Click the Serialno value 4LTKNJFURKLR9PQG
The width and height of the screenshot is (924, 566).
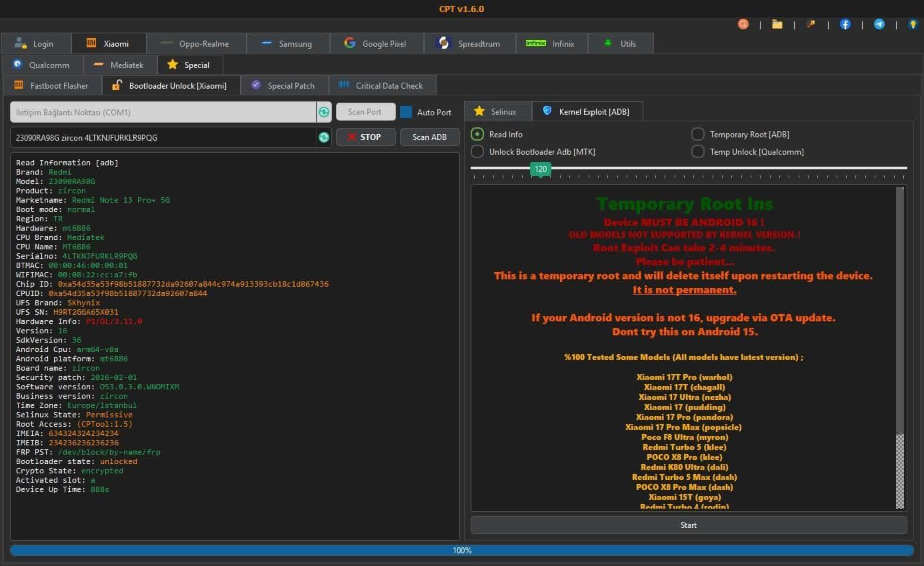99,256
